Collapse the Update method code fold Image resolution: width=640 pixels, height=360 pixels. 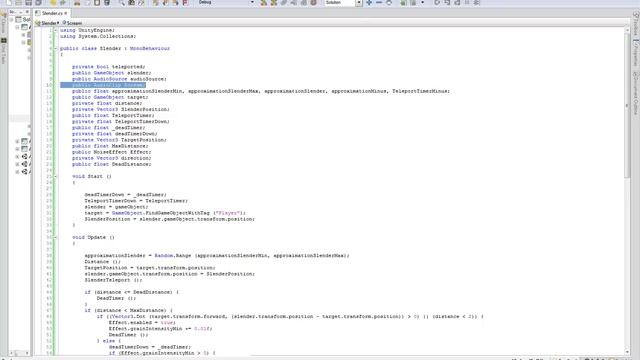click(56, 237)
